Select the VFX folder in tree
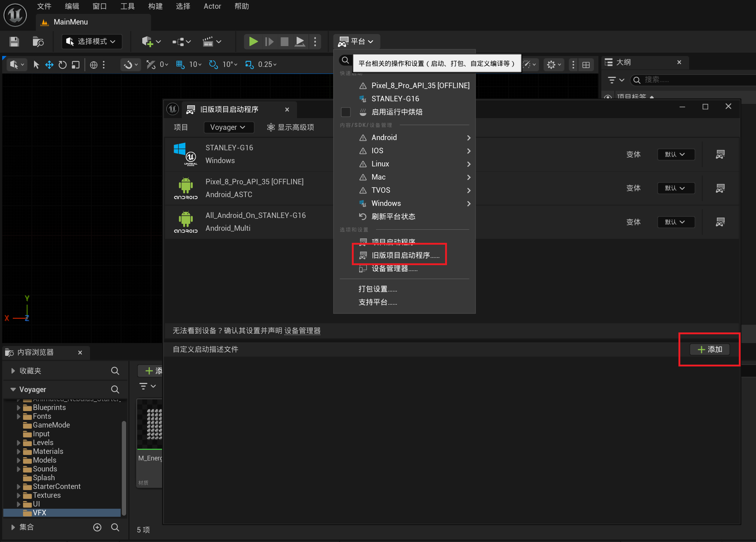 [x=40, y=513]
